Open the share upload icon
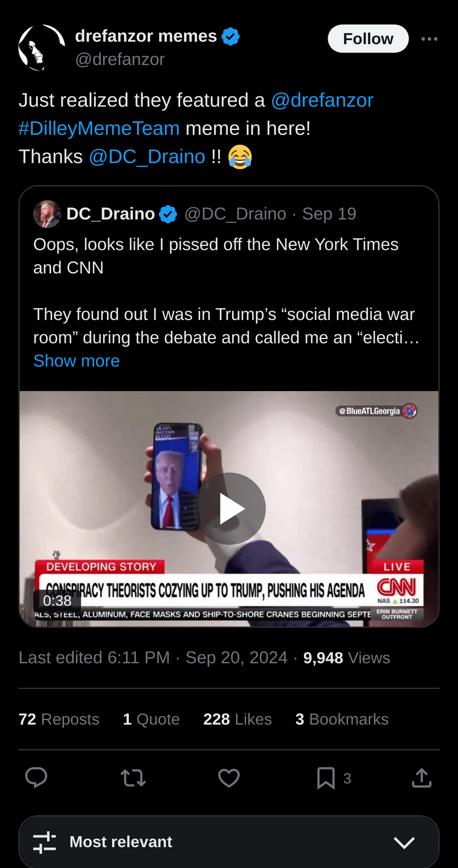This screenshot has width=458, height=868. 422,778
